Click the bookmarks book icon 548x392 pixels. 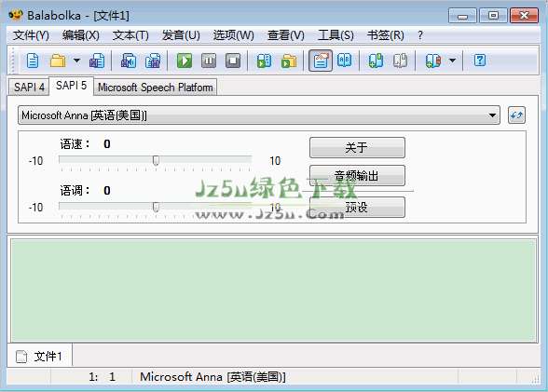(433, 61)
